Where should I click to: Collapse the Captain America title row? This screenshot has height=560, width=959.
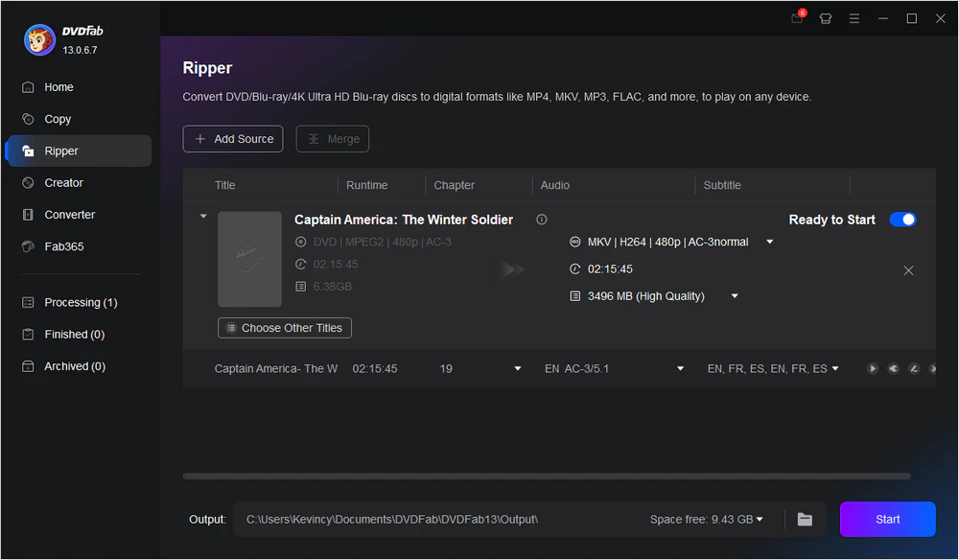pos(203,216)
